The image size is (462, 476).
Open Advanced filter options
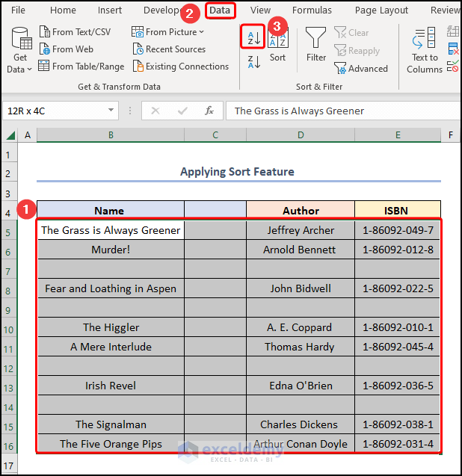point(361,69)
